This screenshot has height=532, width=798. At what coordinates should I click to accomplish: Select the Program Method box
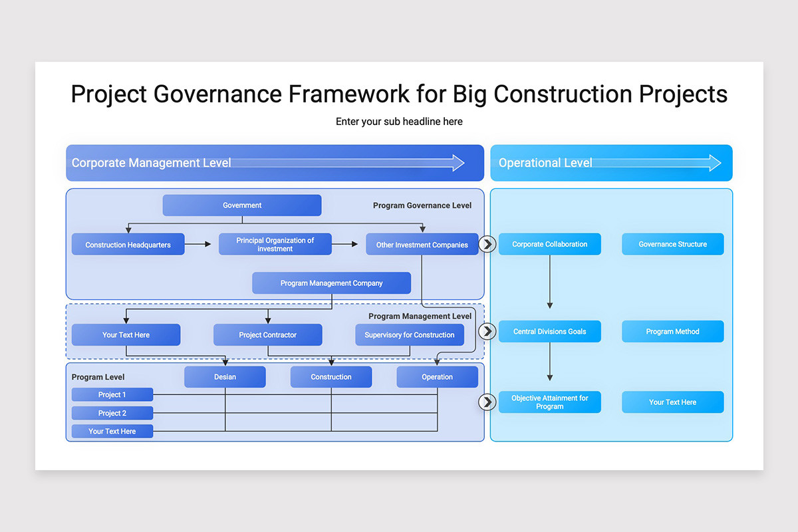[672, 331]
